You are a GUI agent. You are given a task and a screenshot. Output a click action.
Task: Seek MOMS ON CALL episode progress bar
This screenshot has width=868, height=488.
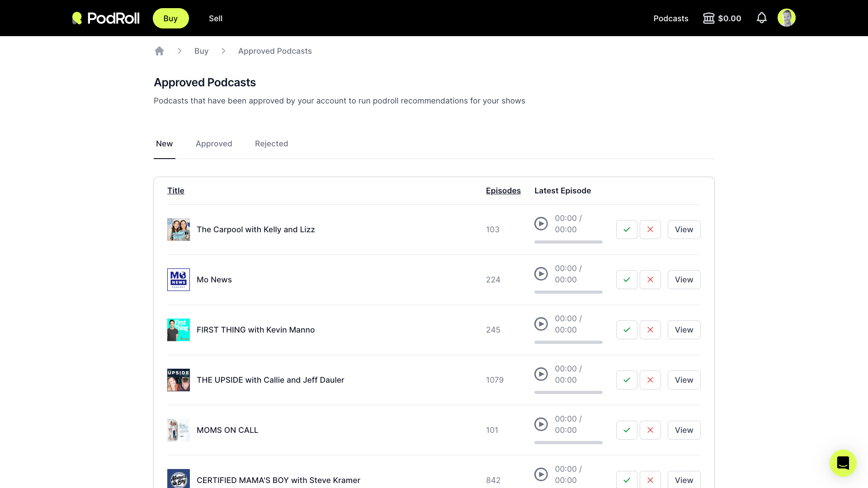click(x=568, y=443)
